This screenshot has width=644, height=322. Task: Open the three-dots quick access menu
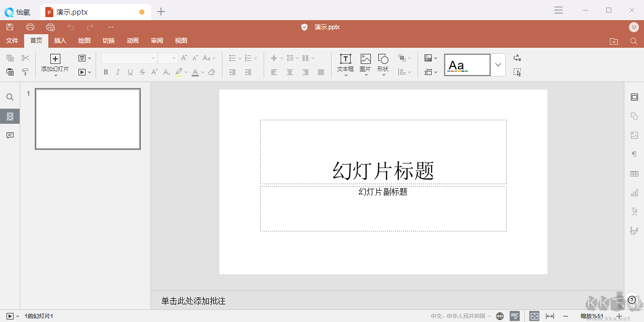(x=111, y=27)
